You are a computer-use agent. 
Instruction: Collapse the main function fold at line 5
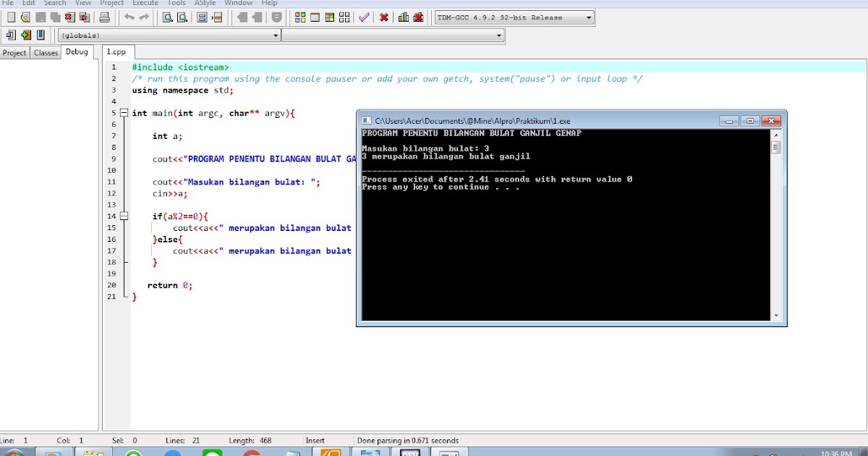124,113
